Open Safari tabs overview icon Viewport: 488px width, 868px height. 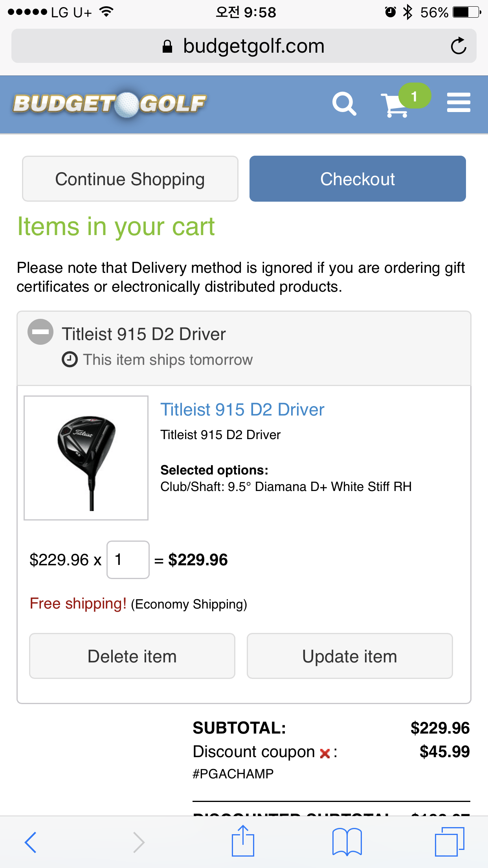[449, 842]
